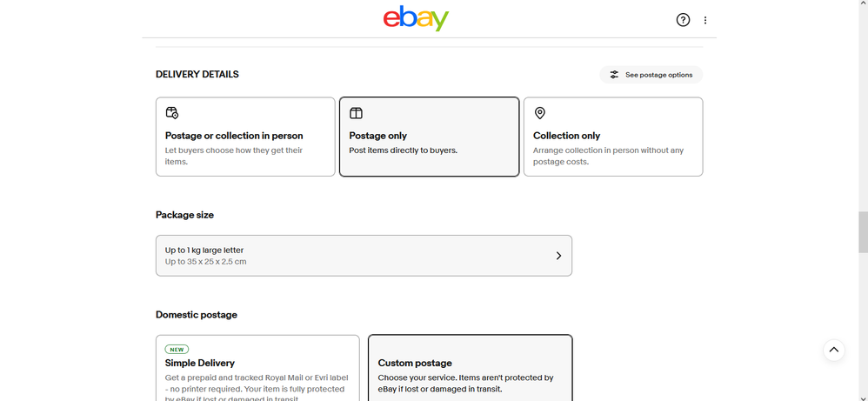The image size is (868, 401).
Task: Open the three-dot more options menu
Action: pyautogui.click(x=705, y=20)
